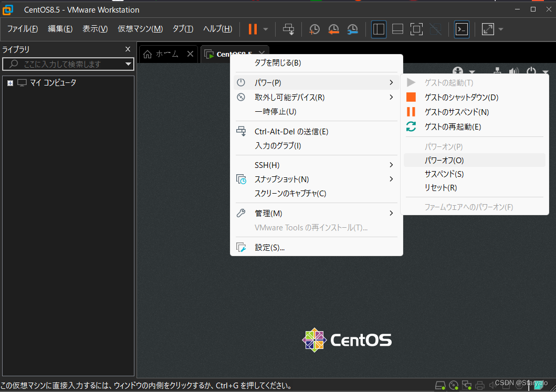
Task: Click the Unity mode toolbar icon
Action: coord(435,29)
